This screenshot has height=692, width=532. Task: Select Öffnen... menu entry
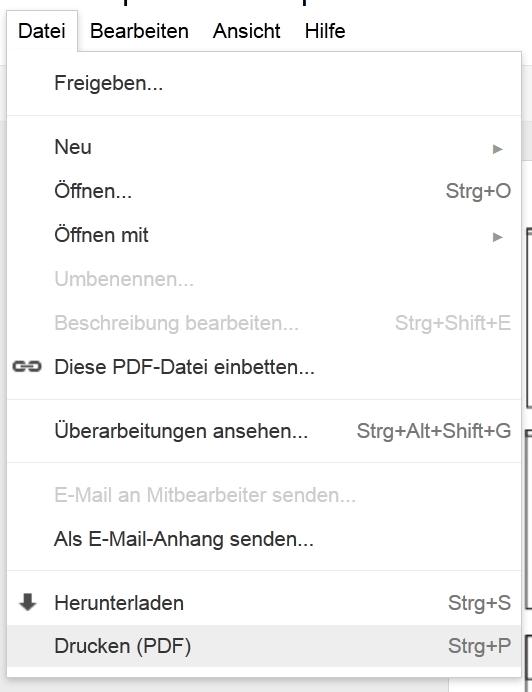[x=264, y=191]
